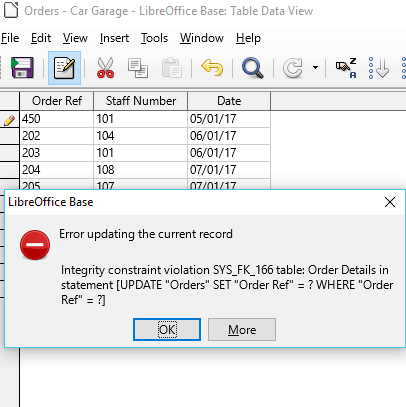
Task: Select the Date cell in row 203
Action: click(x=229, y=153)
